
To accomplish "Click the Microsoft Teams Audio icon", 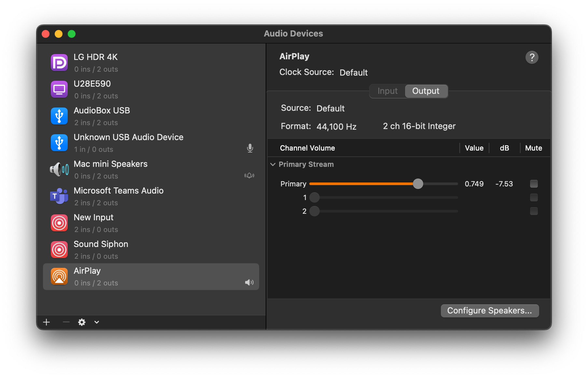I will click(59, 196).
